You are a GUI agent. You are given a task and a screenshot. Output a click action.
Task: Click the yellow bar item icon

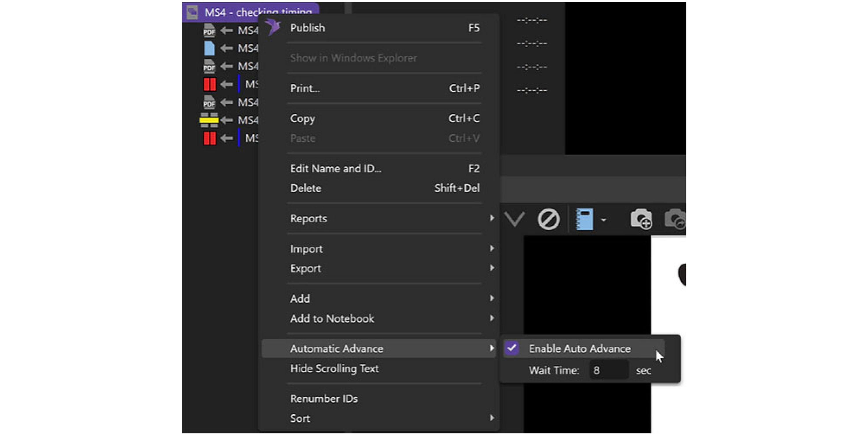coord(209,120)
